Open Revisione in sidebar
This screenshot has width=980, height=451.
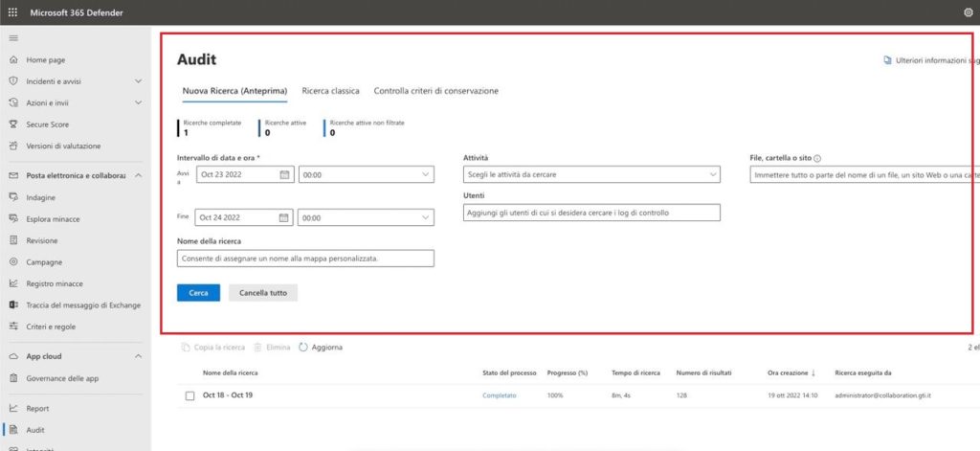tap(42, 241)
